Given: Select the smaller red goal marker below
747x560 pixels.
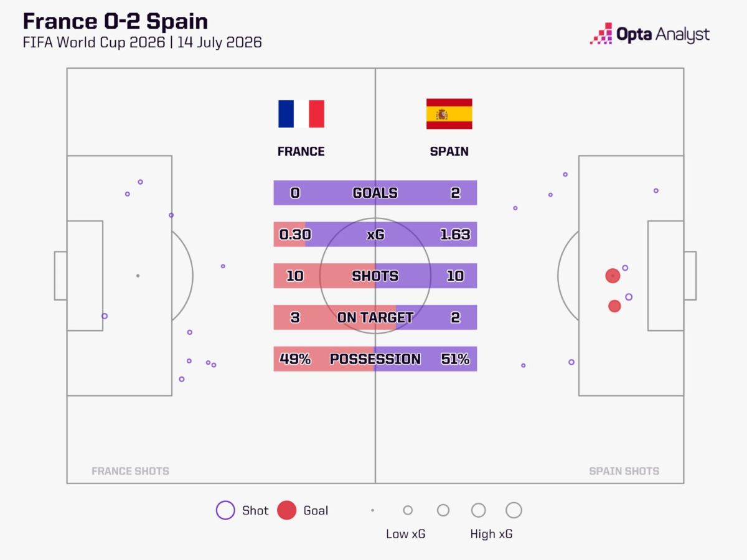Looking at the screenshot, I should (x=614, y=306).
